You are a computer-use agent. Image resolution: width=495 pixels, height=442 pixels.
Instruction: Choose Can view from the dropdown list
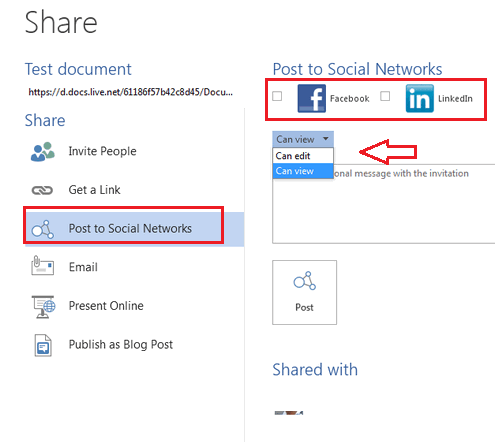click(303, 171)
